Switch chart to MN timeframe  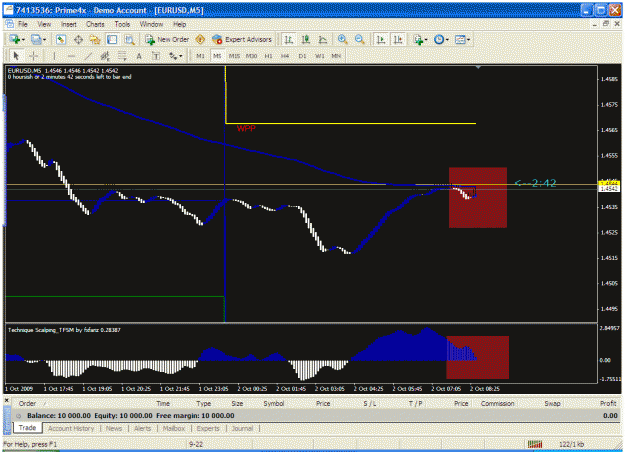click(x=336, y=56)
